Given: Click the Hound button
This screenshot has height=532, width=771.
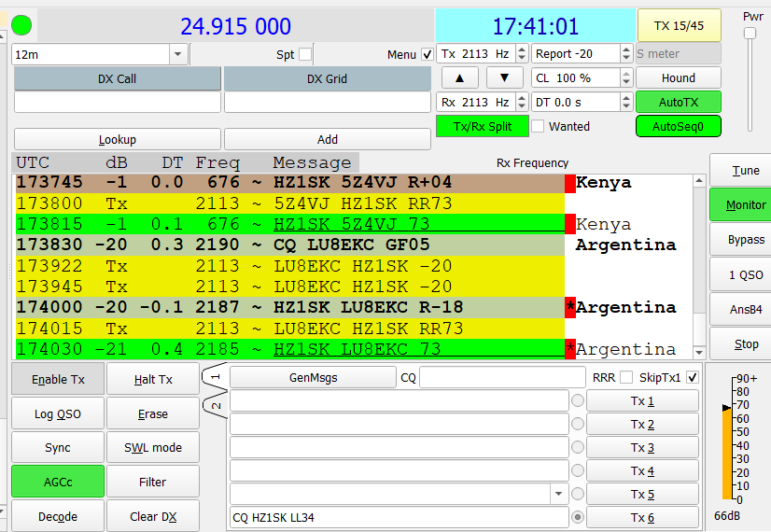Looking at the screenshot, I should pyautogui.click(x=679, y=77).
